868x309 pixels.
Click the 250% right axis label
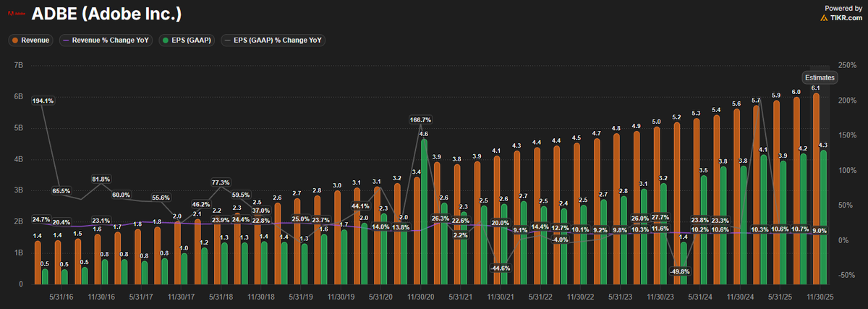[x=847, y=66]
